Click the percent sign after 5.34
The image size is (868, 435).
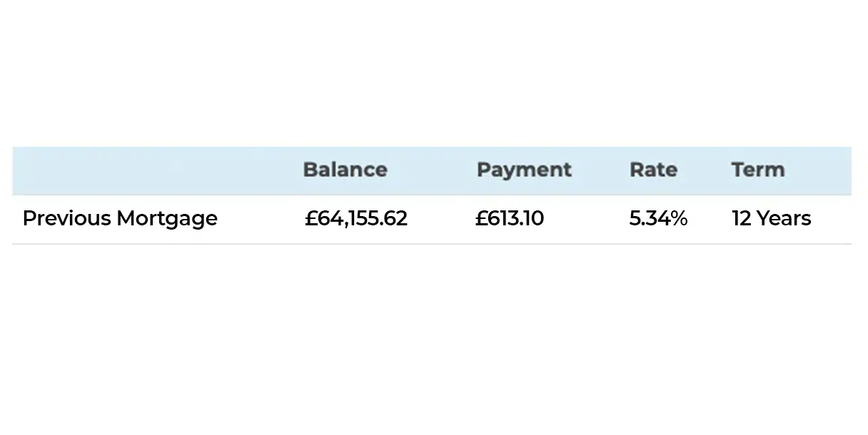click(x=679, y=218)
